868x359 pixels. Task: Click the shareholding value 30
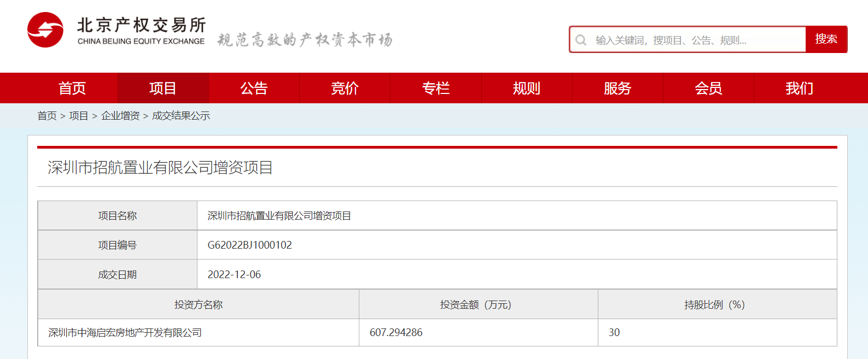click(x=614, y=332)
